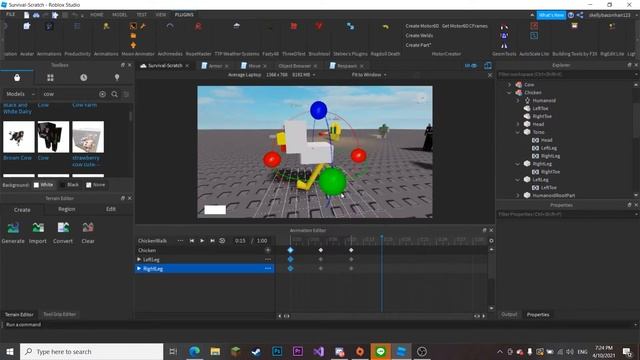Open the AutoScale Lite plugin top icon
This screenshot has width=640, height=360.
click(x=534, y=26)
